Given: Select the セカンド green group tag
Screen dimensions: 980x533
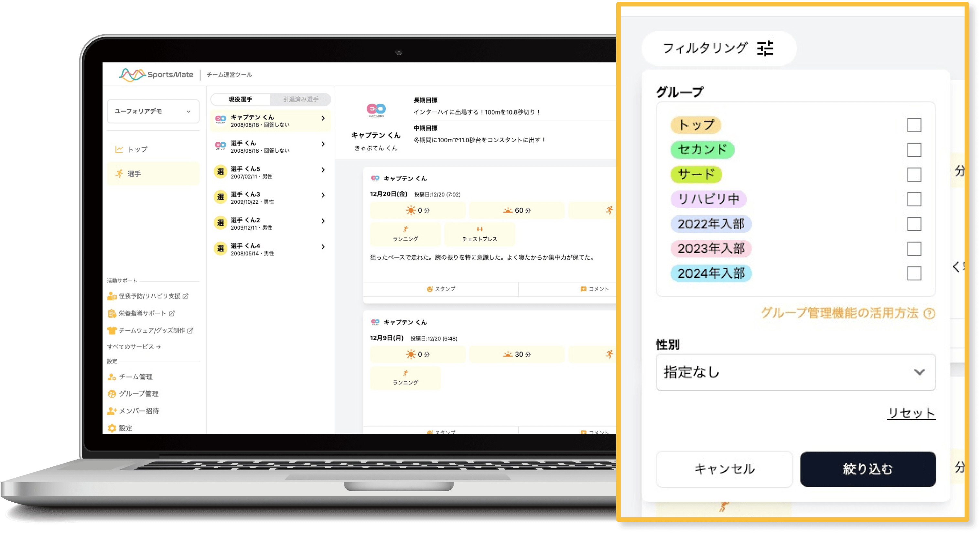Looking at the screenshot, I should click(702, 149).
